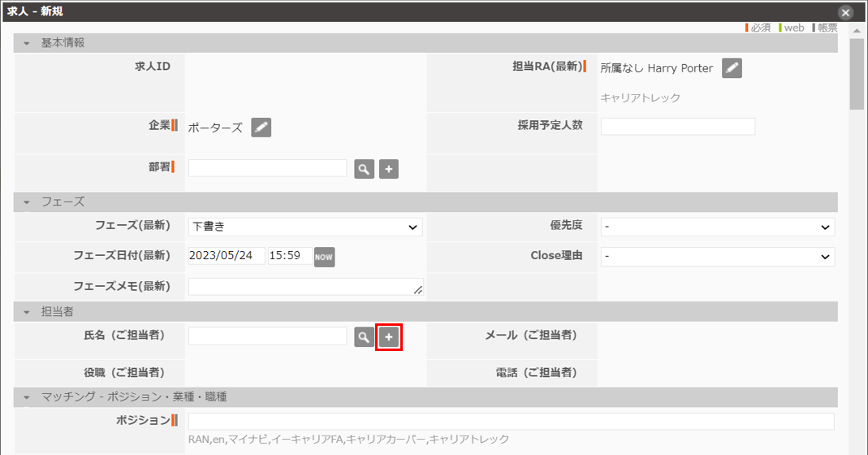Viewport: 868px width, 455px height.
Task: Click the date field showing 2023/05/24
Action: click(227, 256)
